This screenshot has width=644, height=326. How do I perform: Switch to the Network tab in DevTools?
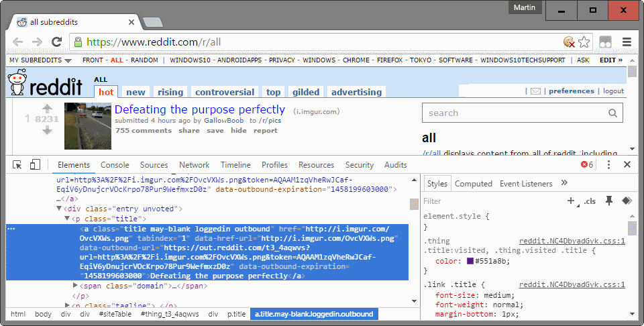tap(194, 165)
